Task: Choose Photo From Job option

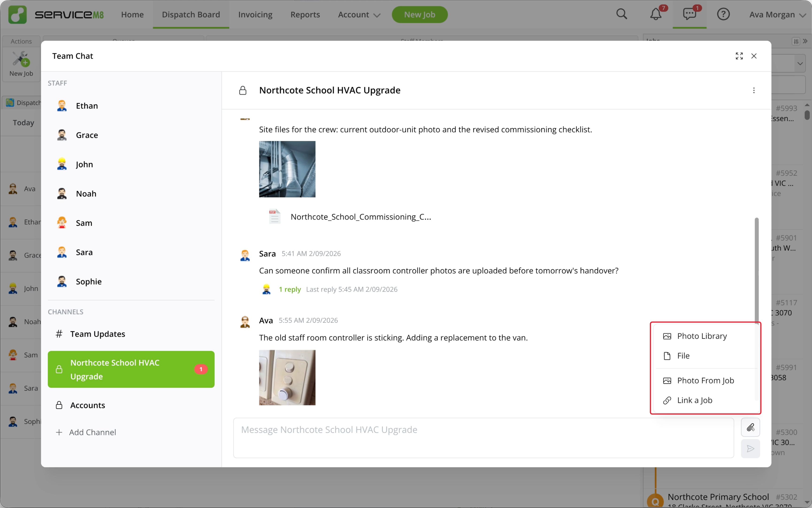Action: coord(705,380)
